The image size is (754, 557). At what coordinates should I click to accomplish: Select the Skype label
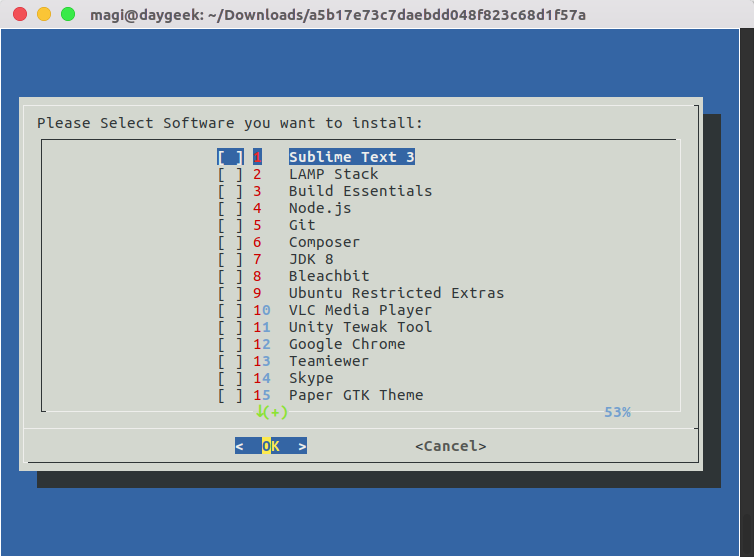pos(311,378)
